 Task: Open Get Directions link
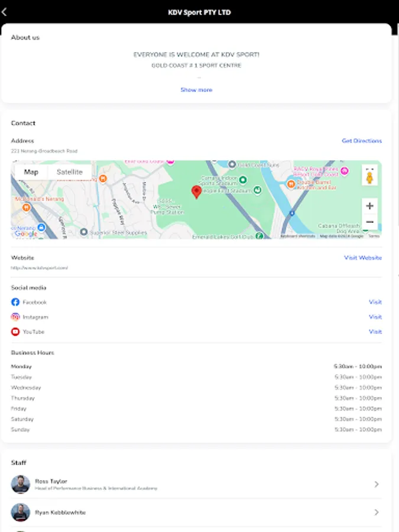(x=362, y=141)
